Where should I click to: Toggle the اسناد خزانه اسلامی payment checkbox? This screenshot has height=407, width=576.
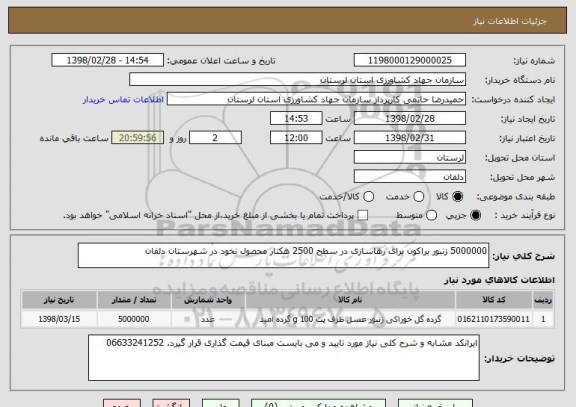(x=363, y=216)
